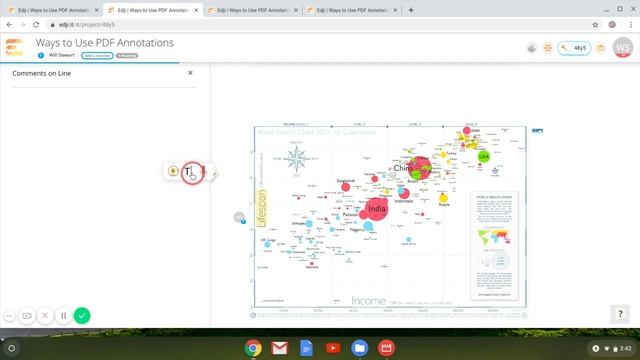Finish recording with green checkmark
Screen dimensions: 640x360
[x=82, y=316]
